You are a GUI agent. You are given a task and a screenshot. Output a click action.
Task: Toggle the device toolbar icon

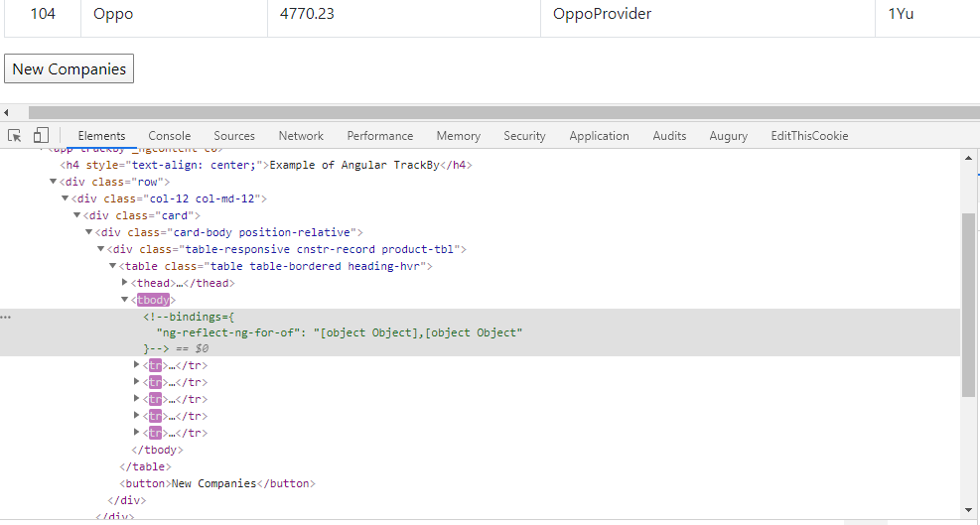[41, 136]
